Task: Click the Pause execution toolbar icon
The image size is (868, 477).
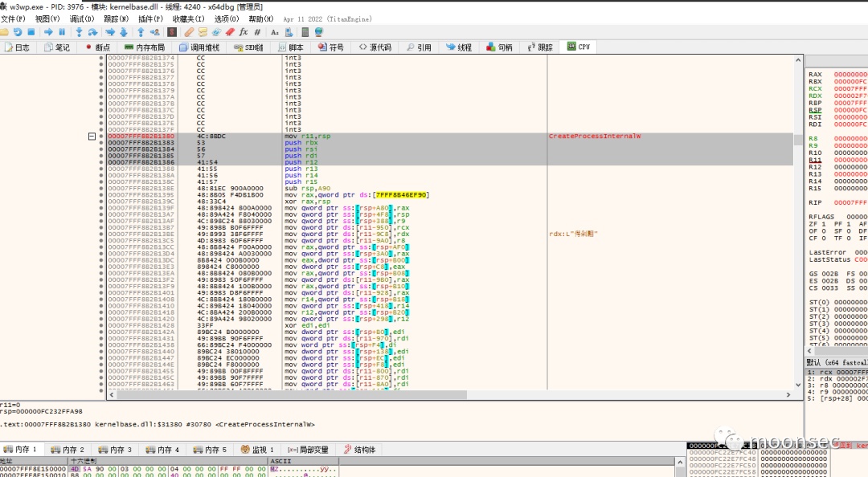Action: point(62,33)
